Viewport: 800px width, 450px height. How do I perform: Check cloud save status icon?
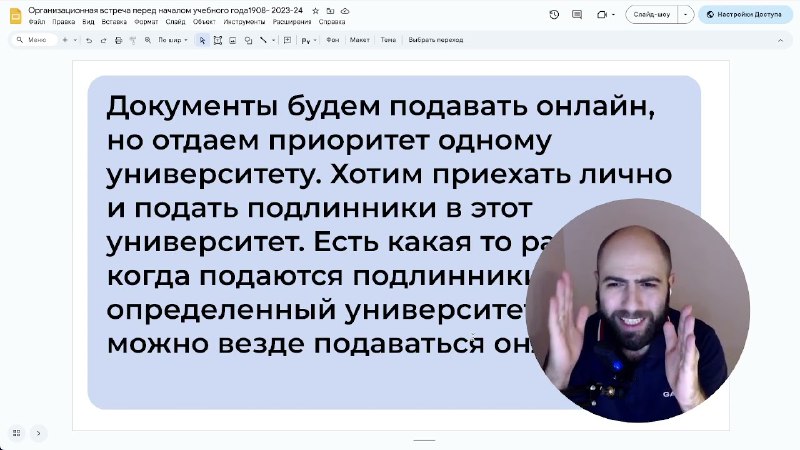(345, 11)
